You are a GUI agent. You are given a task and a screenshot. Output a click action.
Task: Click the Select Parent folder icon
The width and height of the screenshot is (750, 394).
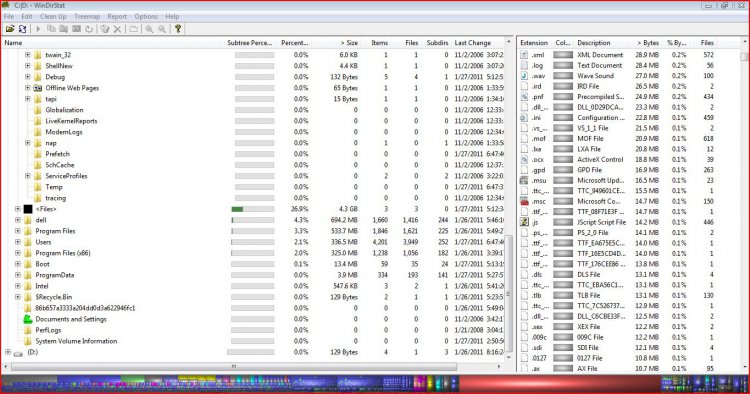pos(133,29)
